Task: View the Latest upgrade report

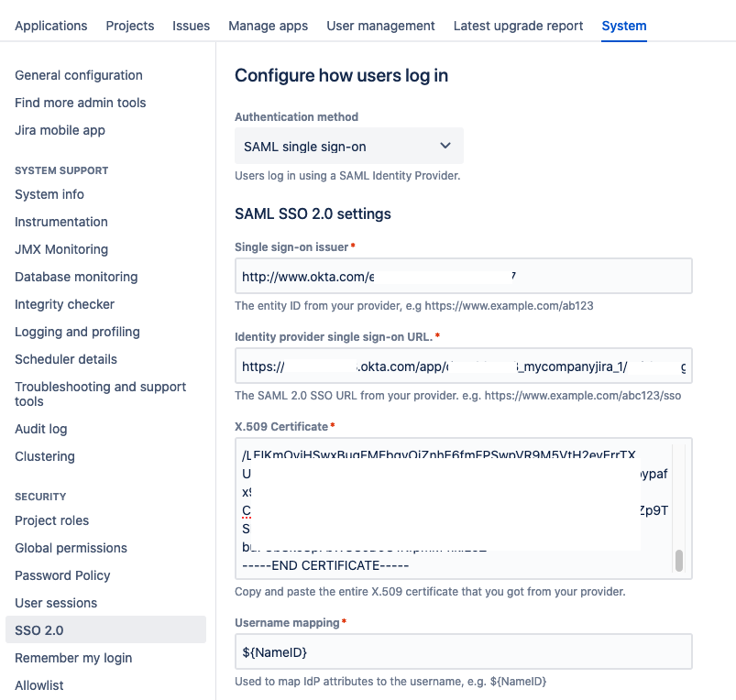Action: [x=518, y=26]
